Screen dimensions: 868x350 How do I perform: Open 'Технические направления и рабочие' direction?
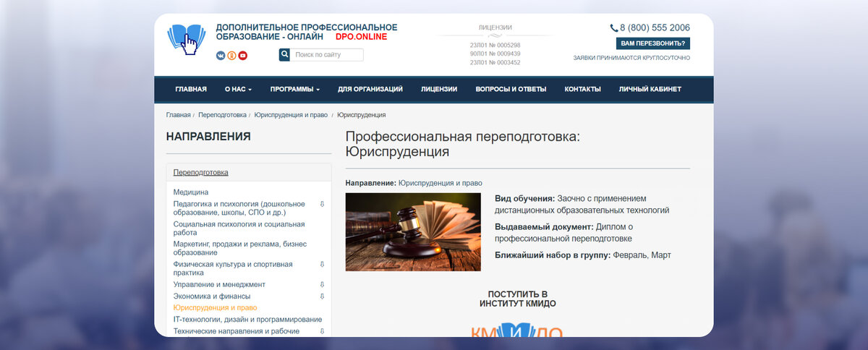click(237, 331)
